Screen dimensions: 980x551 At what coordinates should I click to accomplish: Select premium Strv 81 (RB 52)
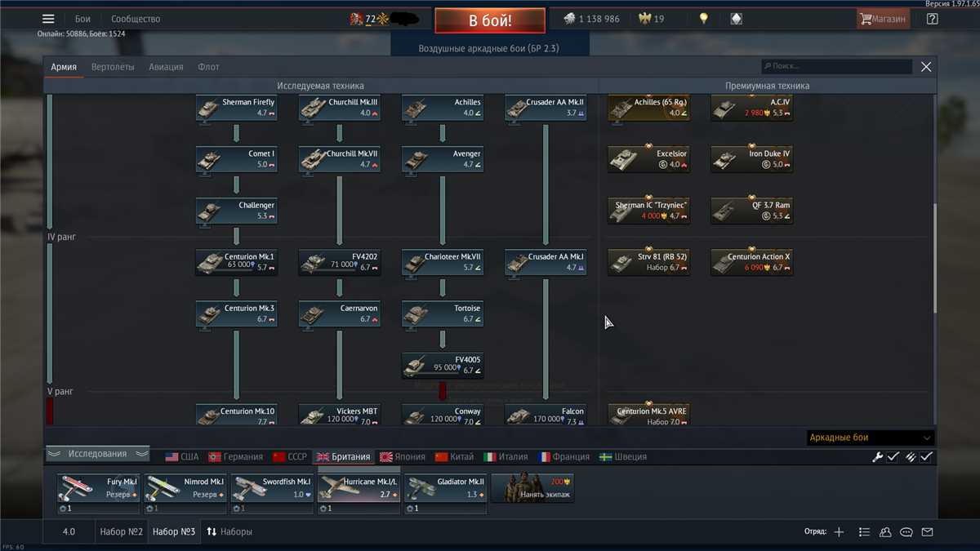pos(649,262)
